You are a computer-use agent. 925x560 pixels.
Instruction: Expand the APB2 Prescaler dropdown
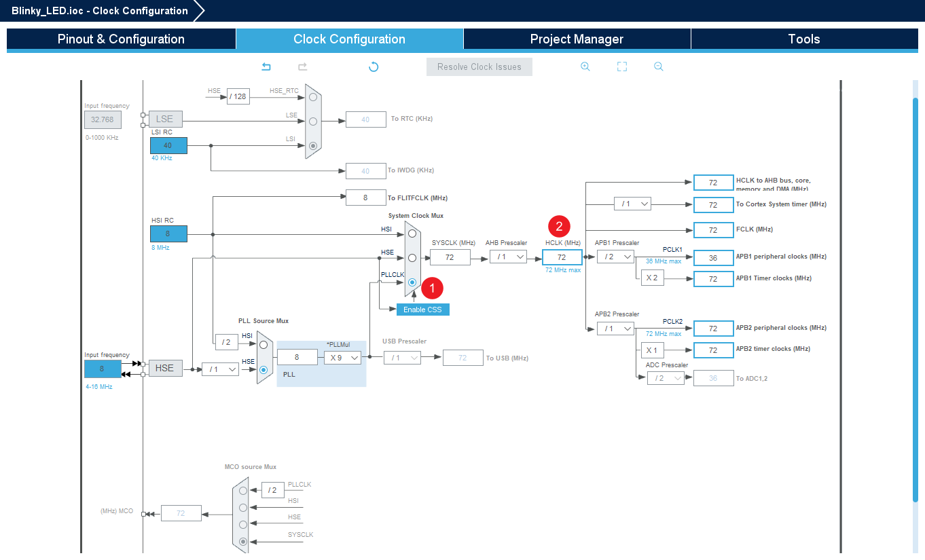[x=615, y=329]
